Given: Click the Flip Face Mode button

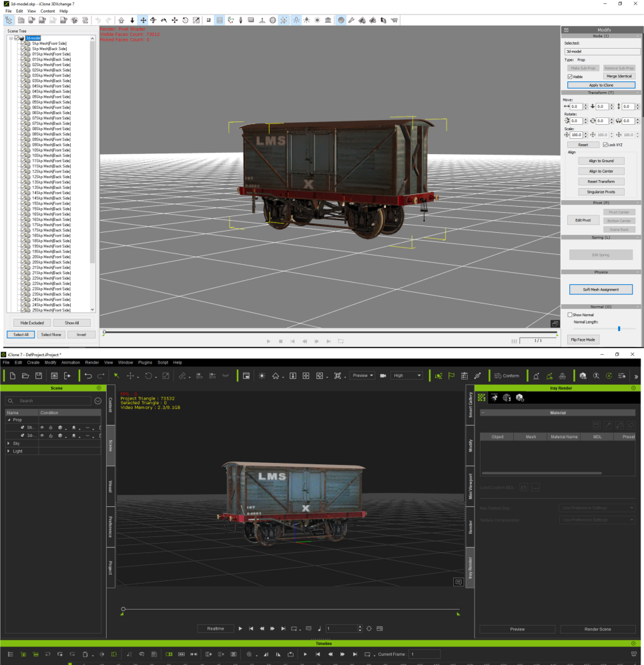Looking at the screenshot, I should click(583, 340).
